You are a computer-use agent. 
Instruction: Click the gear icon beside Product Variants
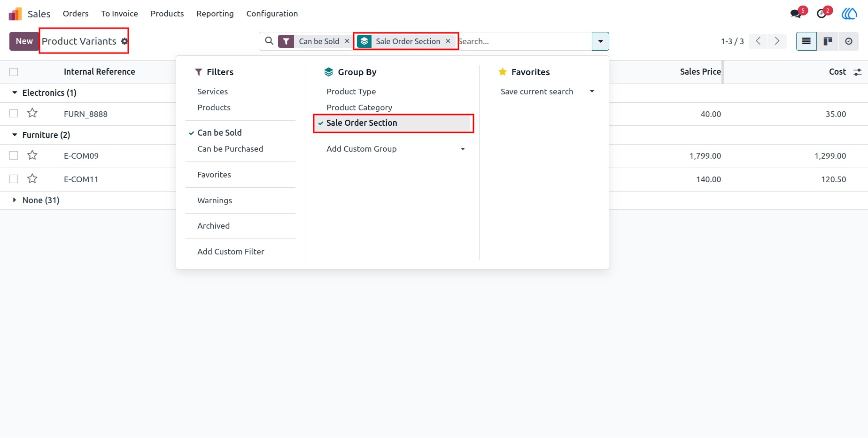pos(124,41)
